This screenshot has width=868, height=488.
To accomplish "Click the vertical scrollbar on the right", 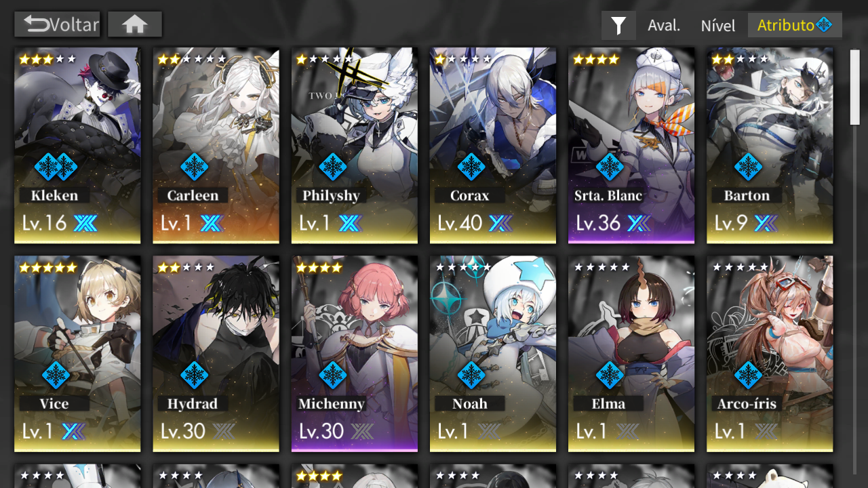I will point(855,87).
